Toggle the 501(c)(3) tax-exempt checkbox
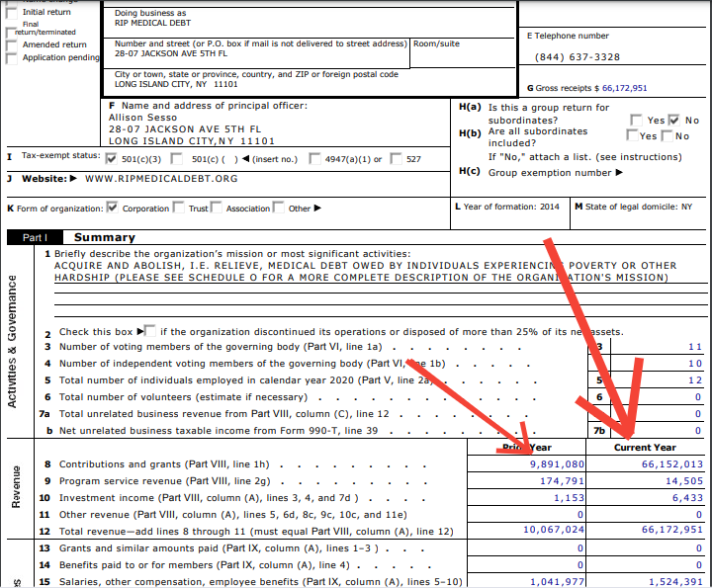The height and width of the screenshot is (588, 712). point(111,158)
